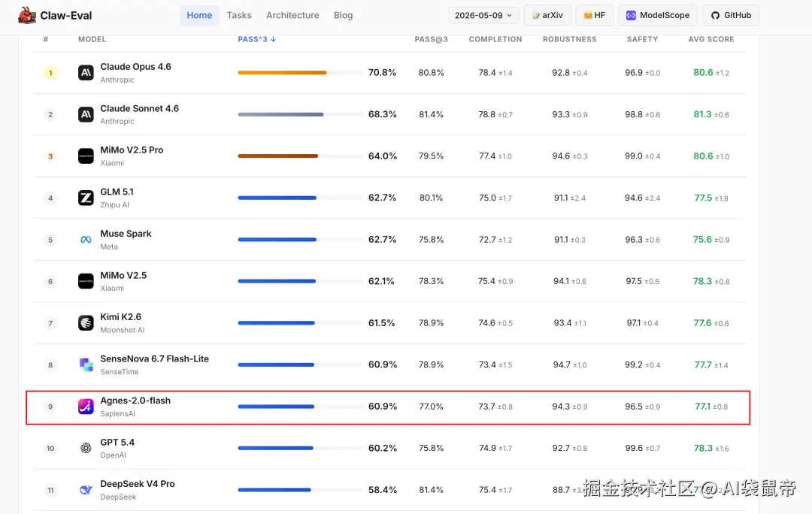
Task: Open the 2026-05-09 date dropdown
Action: coord(483,16)
